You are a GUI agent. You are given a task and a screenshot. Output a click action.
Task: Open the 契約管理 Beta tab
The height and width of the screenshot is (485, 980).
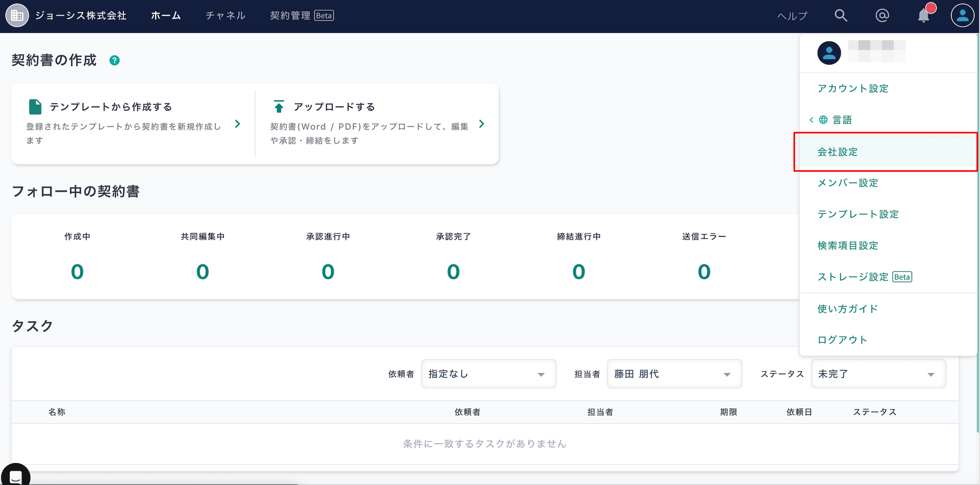301,16
